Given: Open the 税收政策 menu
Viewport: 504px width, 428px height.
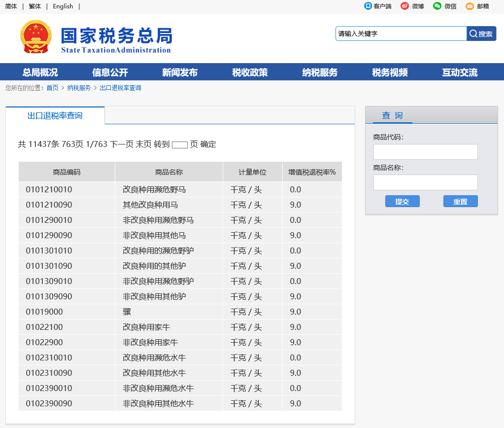Looking at the screenshot, I should pos(250,71).
